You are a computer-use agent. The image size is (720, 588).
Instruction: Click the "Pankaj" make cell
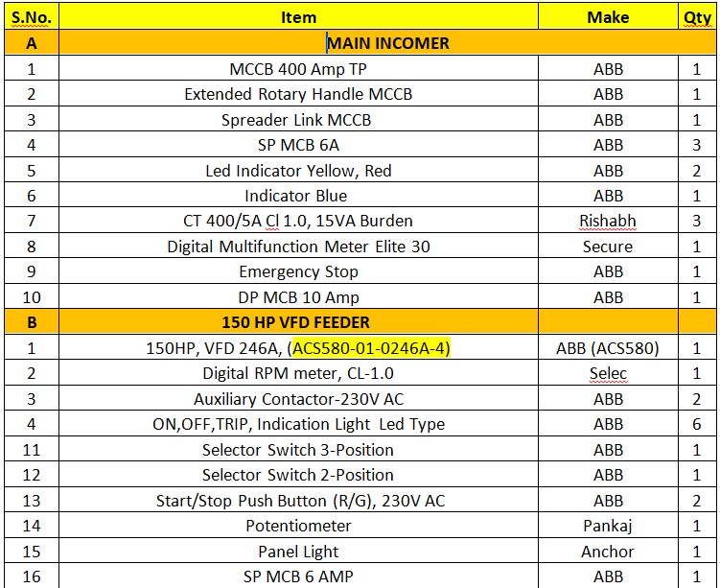tap(608, 526)
